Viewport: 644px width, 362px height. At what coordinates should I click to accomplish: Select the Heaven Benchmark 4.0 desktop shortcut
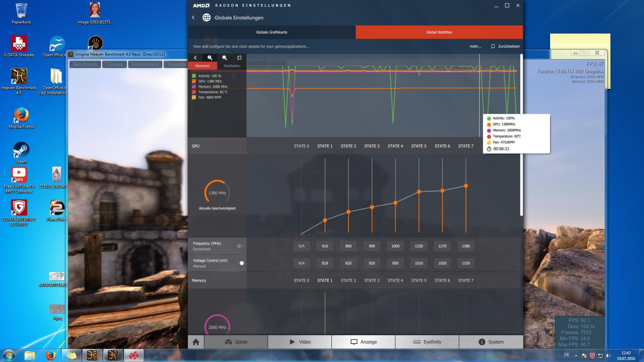[x=19, y=82]
